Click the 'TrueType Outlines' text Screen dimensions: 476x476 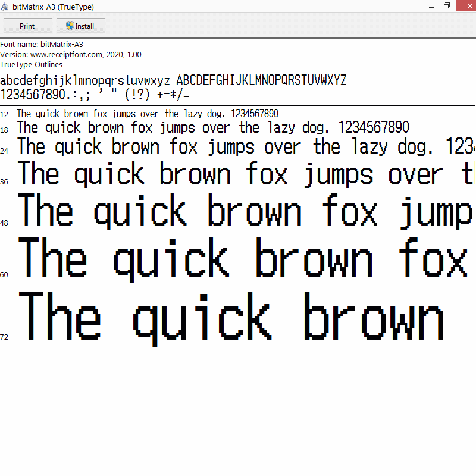click(32, 65)
